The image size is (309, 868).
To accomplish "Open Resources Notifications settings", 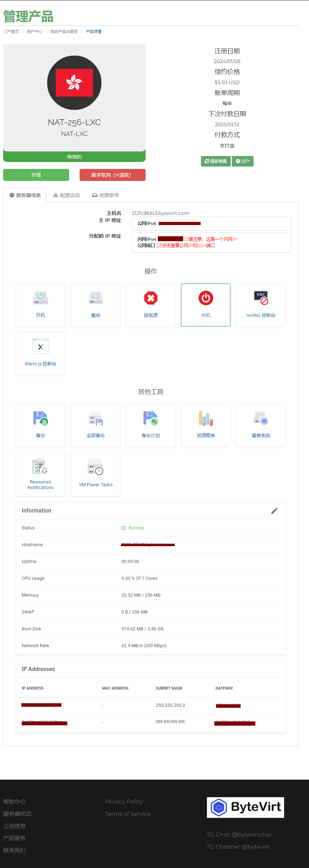I will tap(40, 467).
